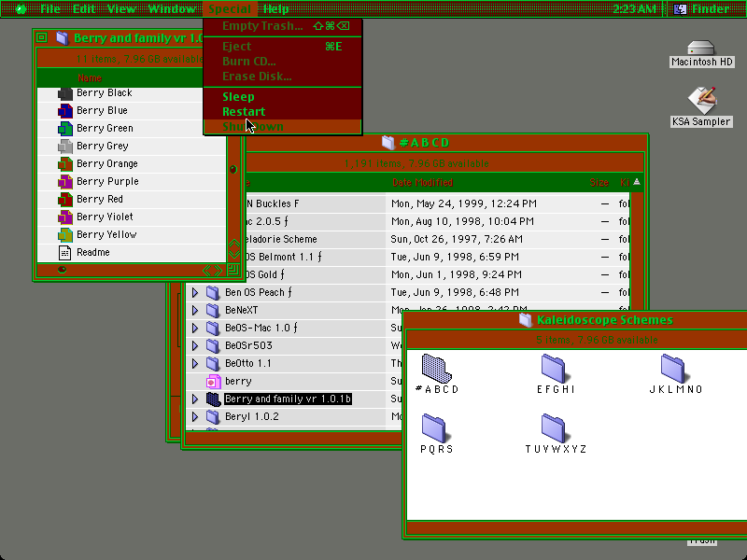Select the Berry Green scheme file icon
This screenshot has height=560, width=747.
pos(64,129)
